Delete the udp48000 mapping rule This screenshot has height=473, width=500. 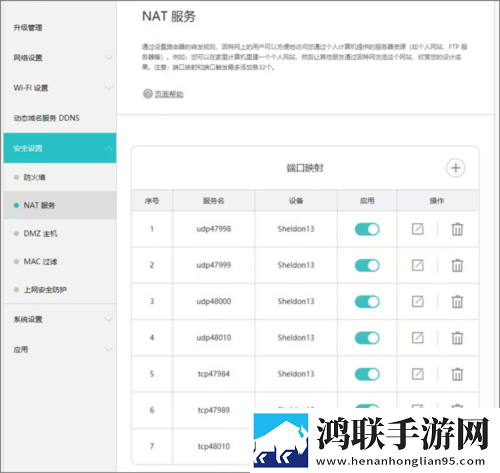[457, 301]
